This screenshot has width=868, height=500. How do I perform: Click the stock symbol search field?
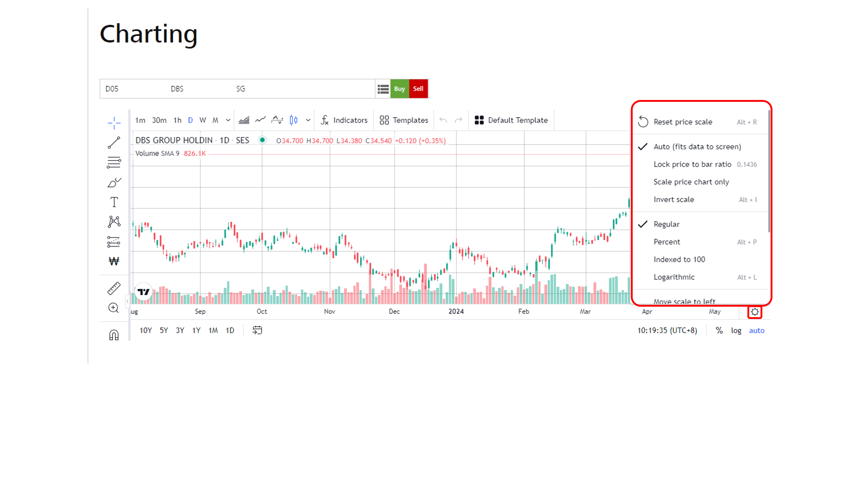coord(237,89)
